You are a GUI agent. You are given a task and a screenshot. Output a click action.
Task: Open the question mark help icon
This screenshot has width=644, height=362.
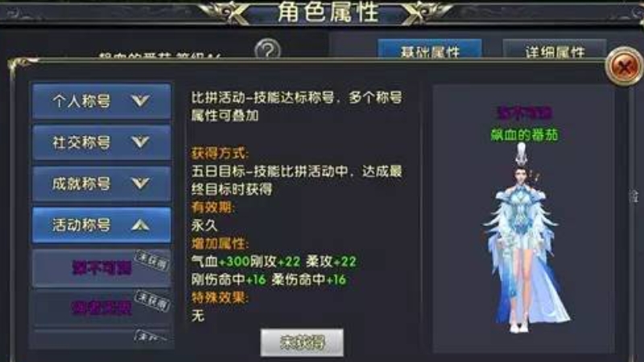click(267, 50)
